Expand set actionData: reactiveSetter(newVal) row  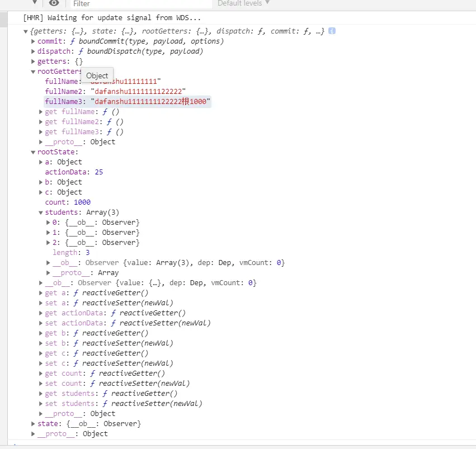[x=41, y=323]
